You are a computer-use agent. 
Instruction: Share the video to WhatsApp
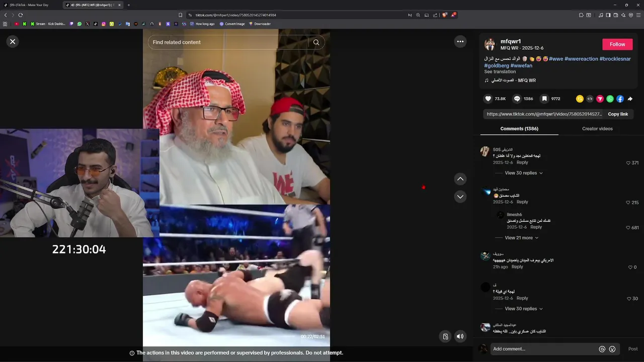tap(610, 99)
